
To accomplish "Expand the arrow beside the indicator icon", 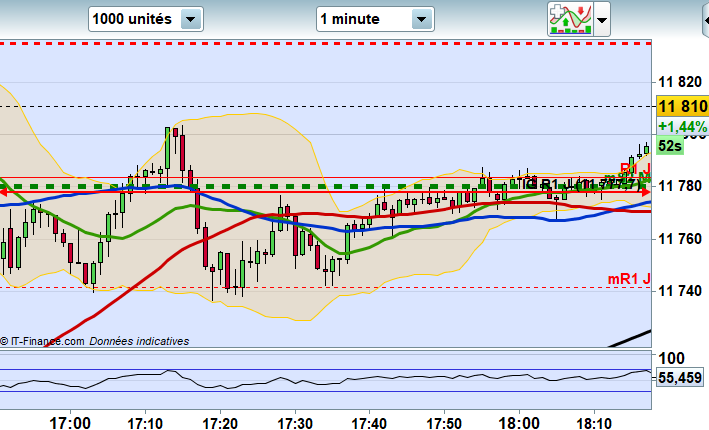I will click(602, 20).
